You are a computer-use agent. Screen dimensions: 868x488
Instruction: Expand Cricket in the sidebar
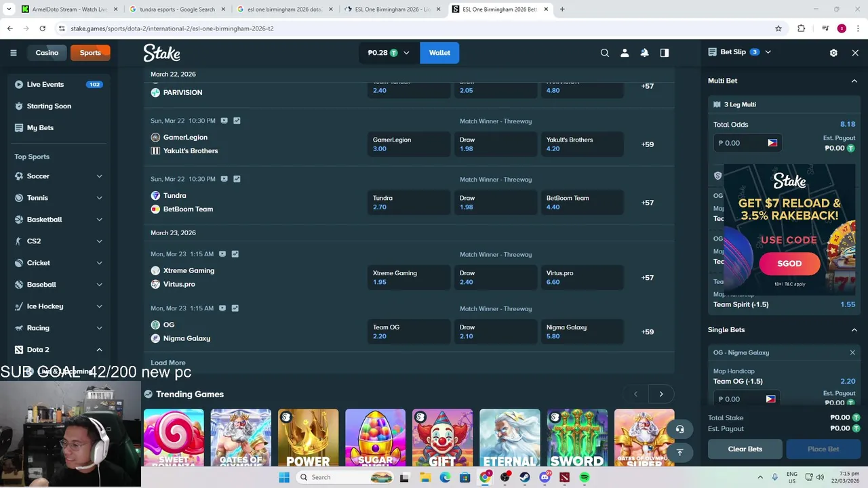[99, 263]
